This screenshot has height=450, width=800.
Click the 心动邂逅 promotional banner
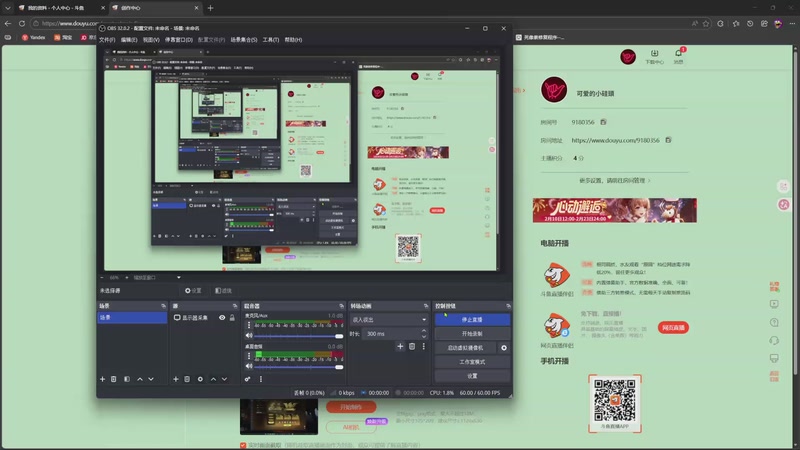click(x=615, y=210)
